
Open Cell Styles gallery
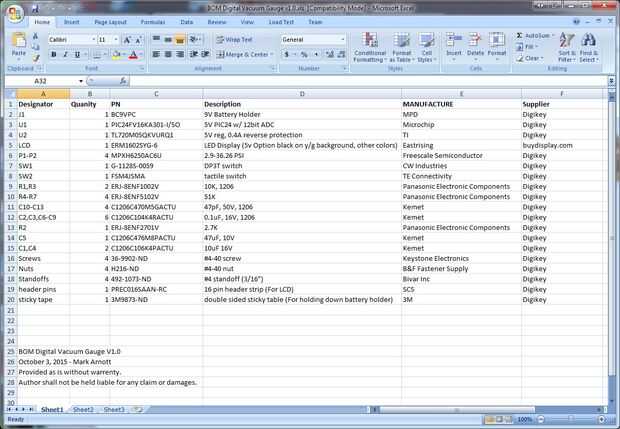[x=426, y=47]
